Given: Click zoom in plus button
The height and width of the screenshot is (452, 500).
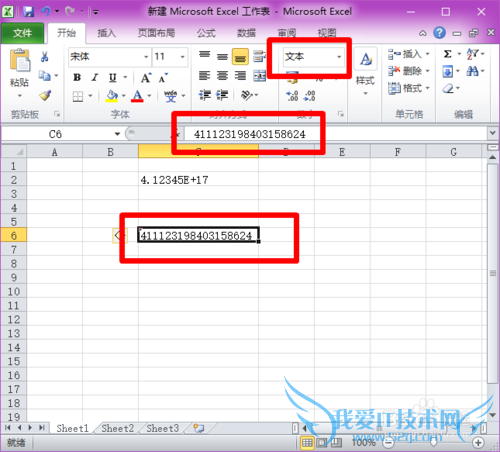Looking at the screenshot, I should click(478, 443).
